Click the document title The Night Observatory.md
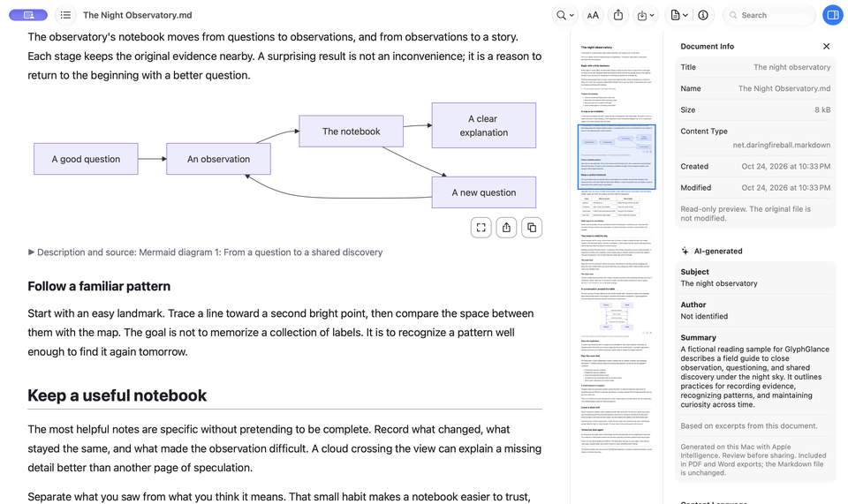 click(x=138, y=15)
